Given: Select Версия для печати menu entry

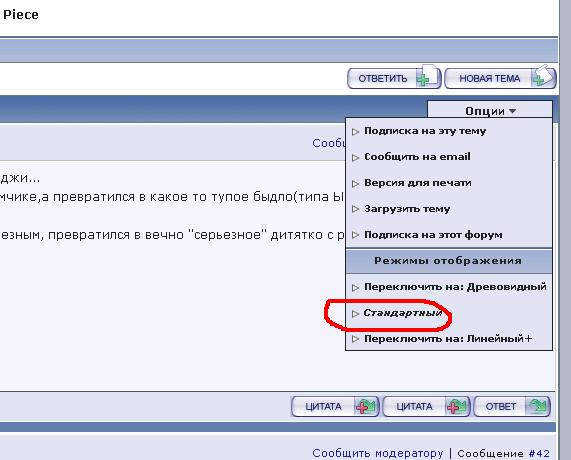Looking at the screenshot, I should point(418,183).
